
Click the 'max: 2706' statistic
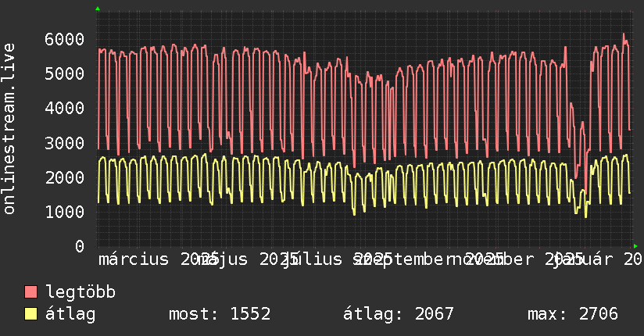tap(573, 314)
